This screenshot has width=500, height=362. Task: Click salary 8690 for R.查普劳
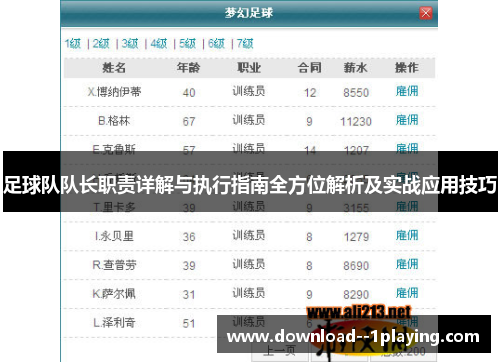tap(356, 266)
